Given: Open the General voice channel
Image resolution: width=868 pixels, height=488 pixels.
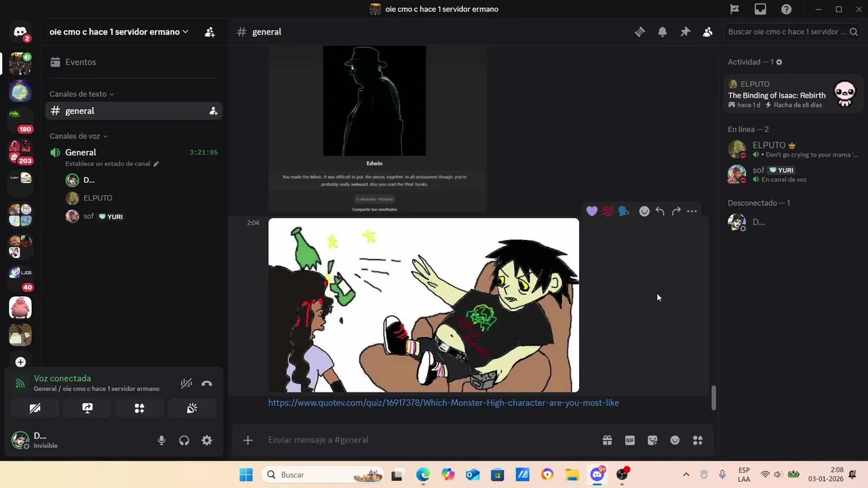Looking at the screenshot, I should (134, 152).
